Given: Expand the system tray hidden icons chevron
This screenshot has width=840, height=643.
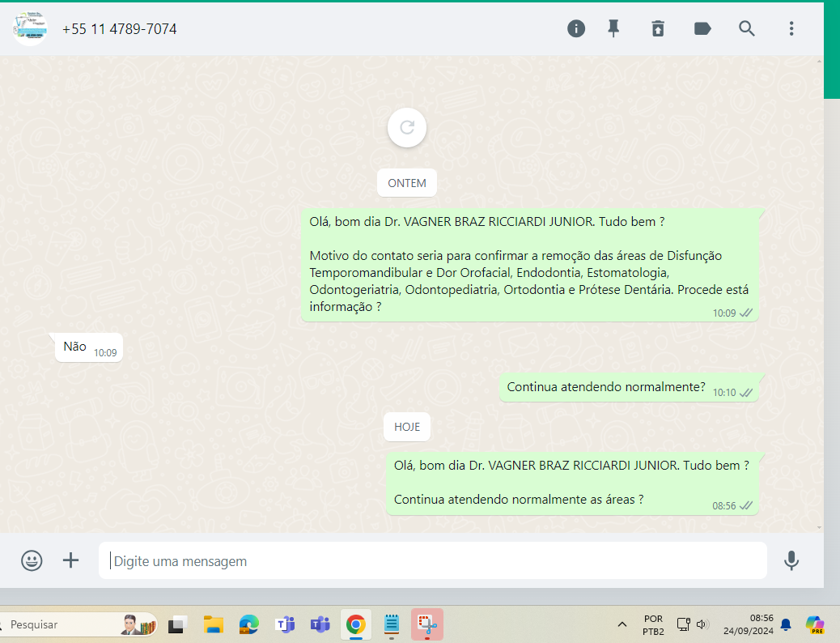Looking at the screenshot, I should coord(622,624).
